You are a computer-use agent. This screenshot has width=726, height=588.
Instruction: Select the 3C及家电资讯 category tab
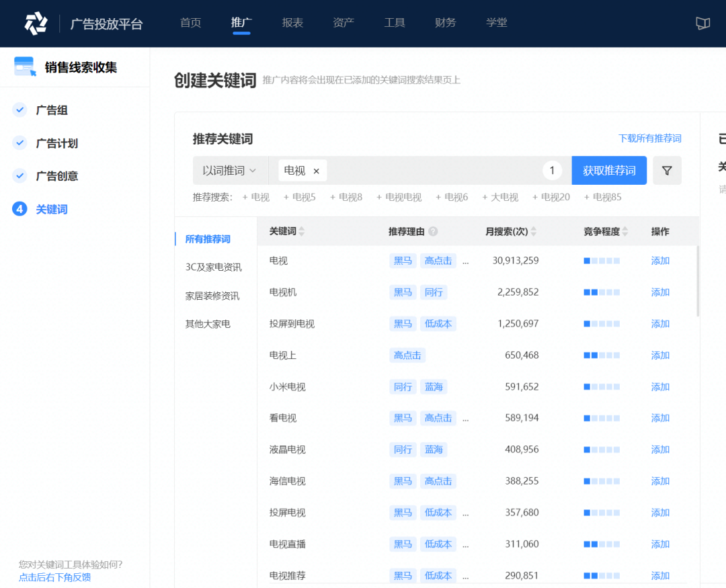click(x=213, y=267)
